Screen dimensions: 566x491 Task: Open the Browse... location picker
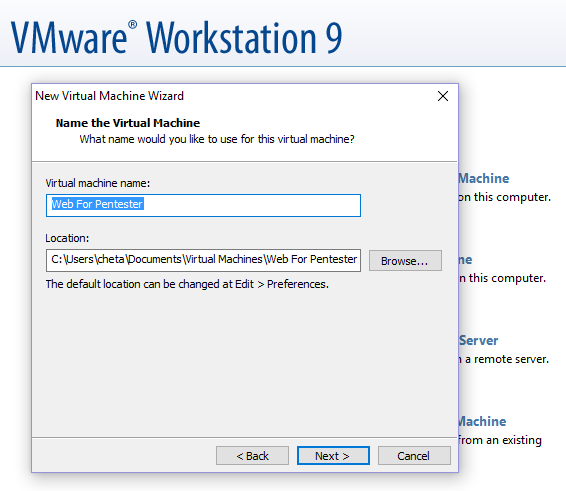coord(405,261)
